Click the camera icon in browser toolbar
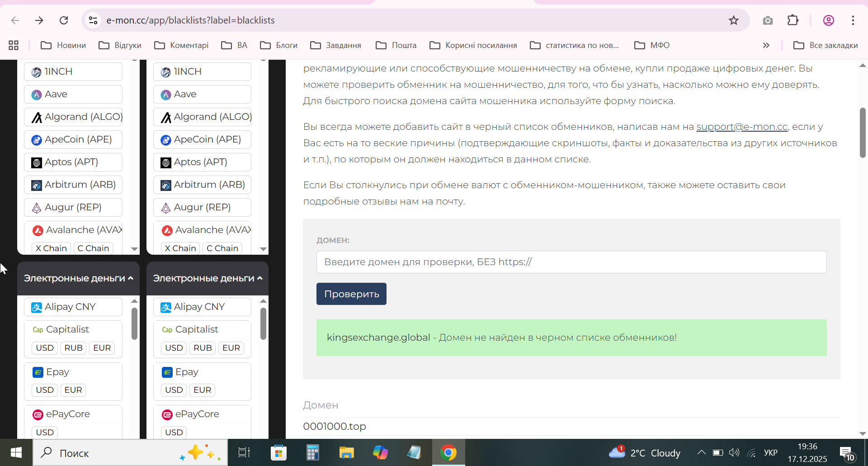This screenshot has width=868, height=466. pyautogui.click(x=768, y=20)
